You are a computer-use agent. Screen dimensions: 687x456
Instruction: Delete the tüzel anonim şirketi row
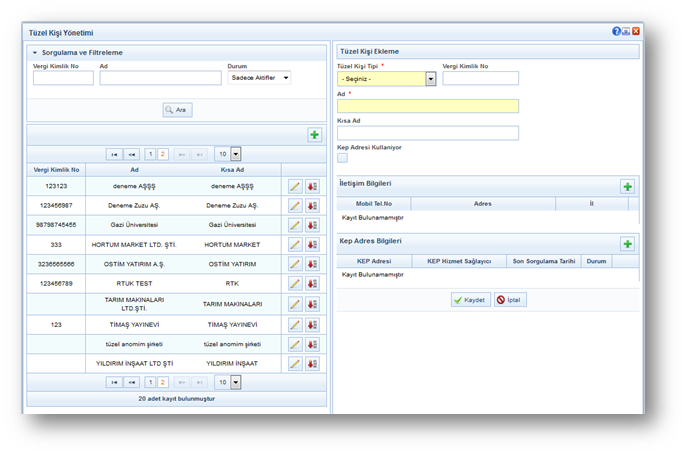312,344
